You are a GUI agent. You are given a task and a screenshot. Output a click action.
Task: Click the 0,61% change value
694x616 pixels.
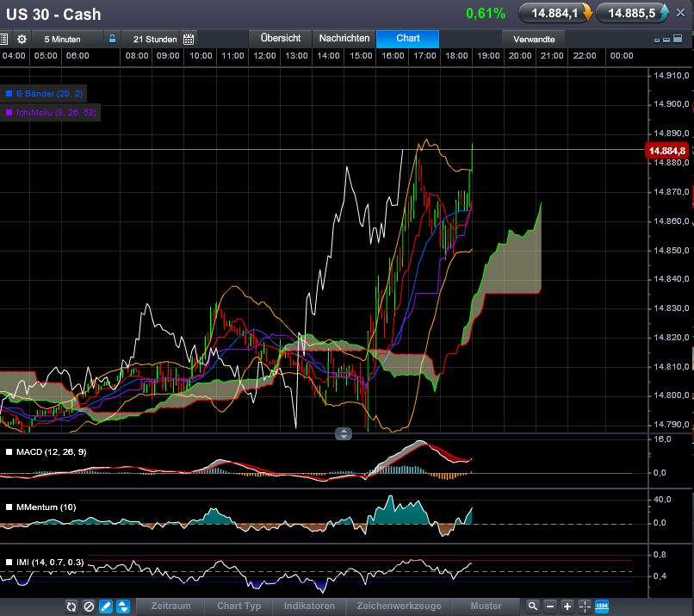tap(486, 13)
